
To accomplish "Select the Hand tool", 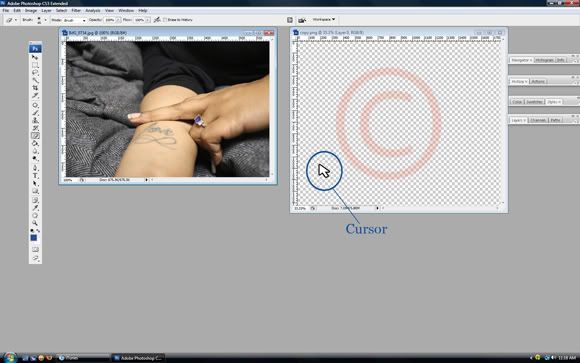I will 35,215.
